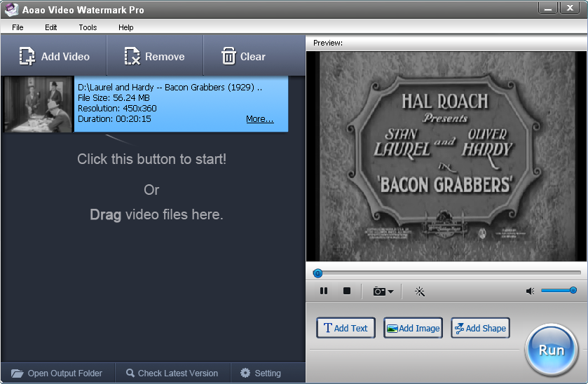588x384 pixels.
Task: Click the More... link for video details
Action: [x=259, y=119]
